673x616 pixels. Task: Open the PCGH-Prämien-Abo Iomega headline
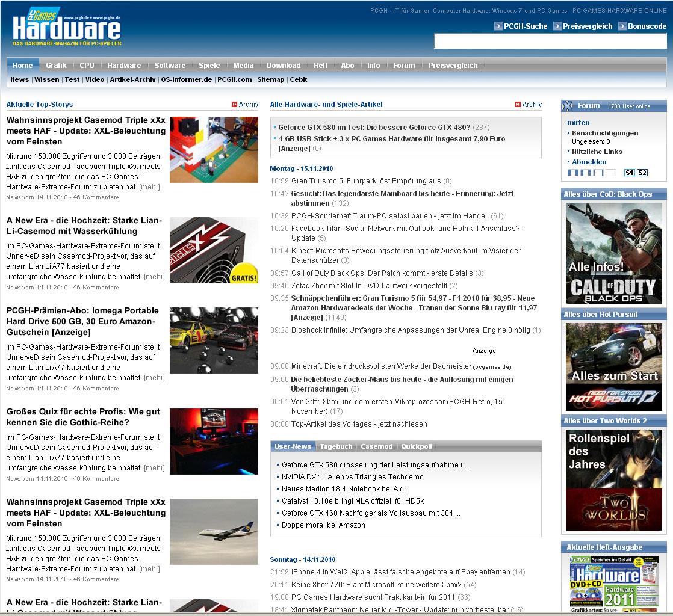coord(82,321)
